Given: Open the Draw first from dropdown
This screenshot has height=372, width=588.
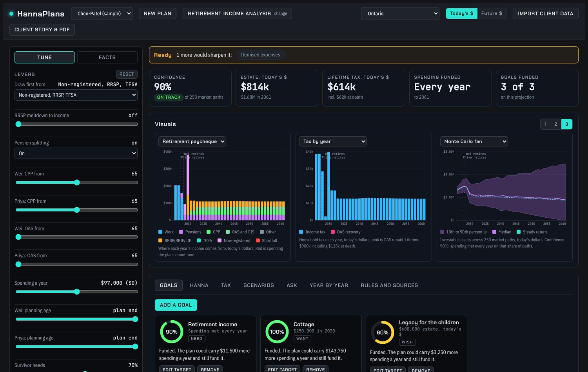Looking at the screenshot, I should point(76,95).
